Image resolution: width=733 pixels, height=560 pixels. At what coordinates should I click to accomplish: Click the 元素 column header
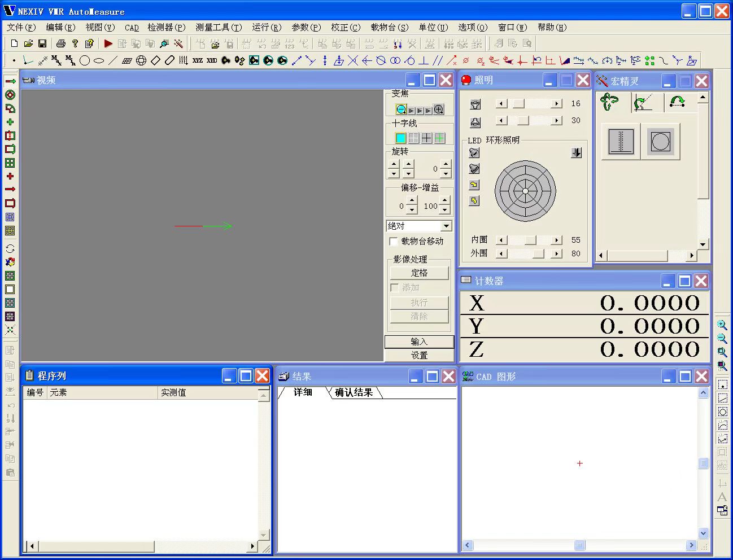pyautogui.click(x=102, y=393)
